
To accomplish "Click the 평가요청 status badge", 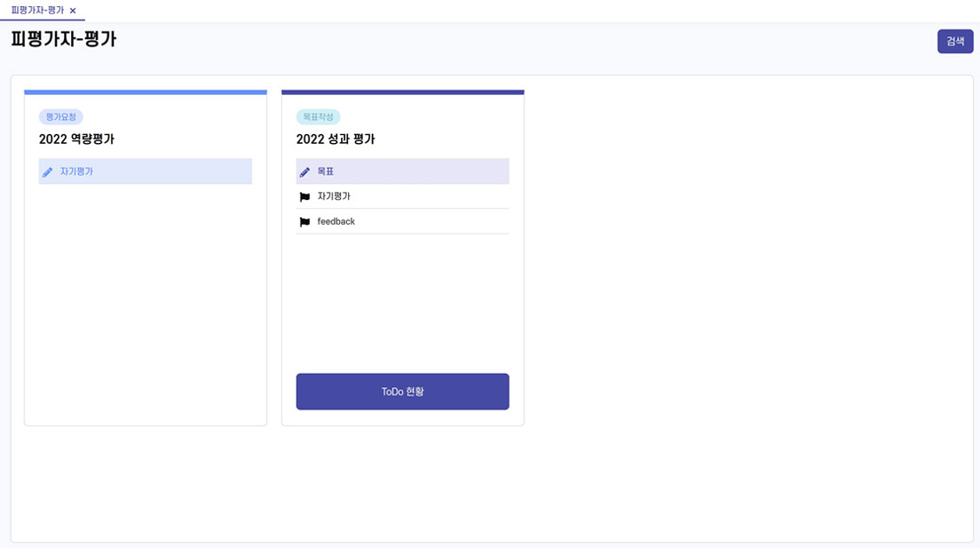I will tap(60, 117).
